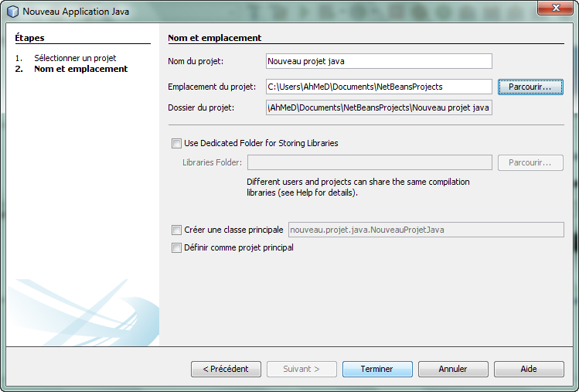Click the Nom du projet text field
The image size is (579, 392).
(x=379, y=61)
